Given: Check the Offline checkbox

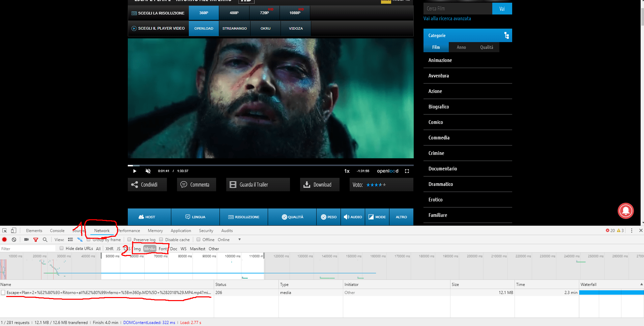Looking at the screenshot, I should [x=198, y=239].
